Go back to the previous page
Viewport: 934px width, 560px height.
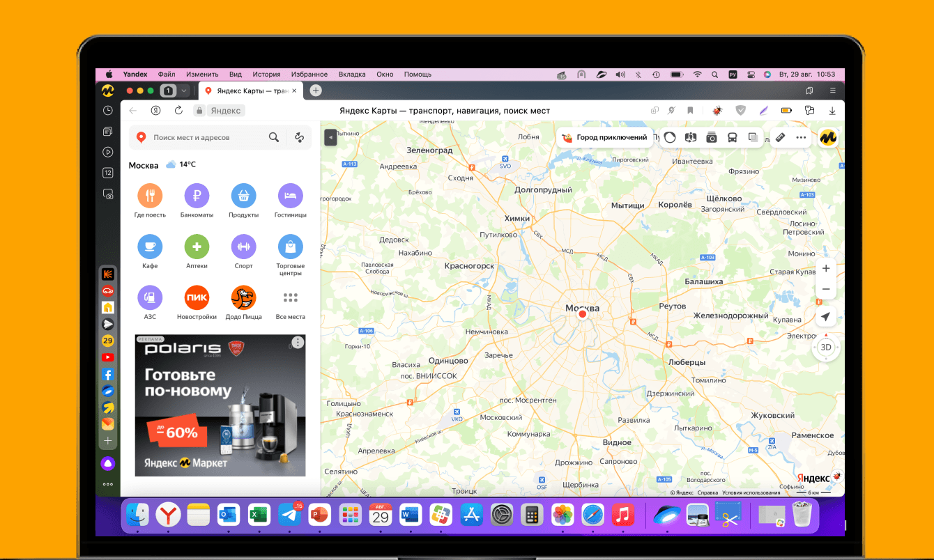click(x=133, y=110)
